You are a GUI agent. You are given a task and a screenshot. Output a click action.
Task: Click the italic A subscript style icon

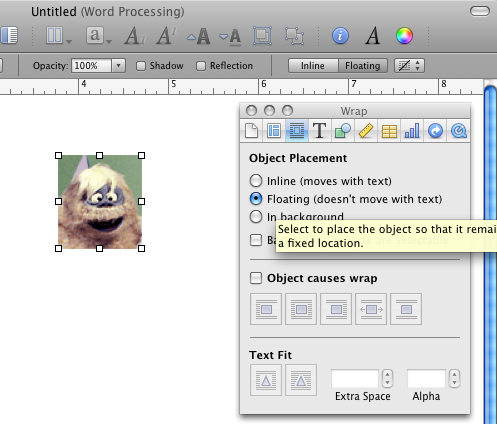(x=134, y=36)
